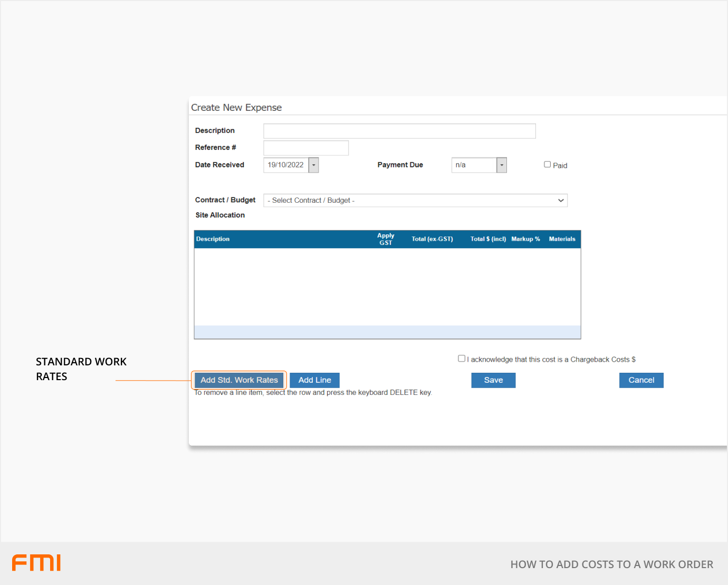Image resolution: width=728 pixels, height=585 pixels.
Task: Click the FMI logo
Action: click(x=36, y=563)
